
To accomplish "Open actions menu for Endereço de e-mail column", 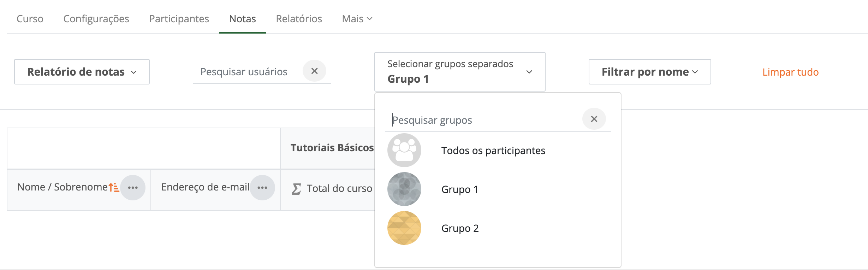I will 262,188.
